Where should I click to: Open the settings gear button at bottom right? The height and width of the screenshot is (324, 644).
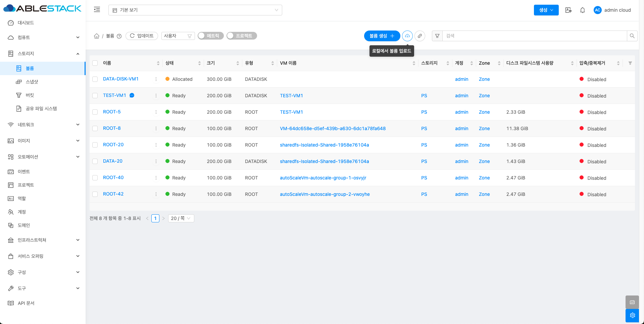click(632, 315)
